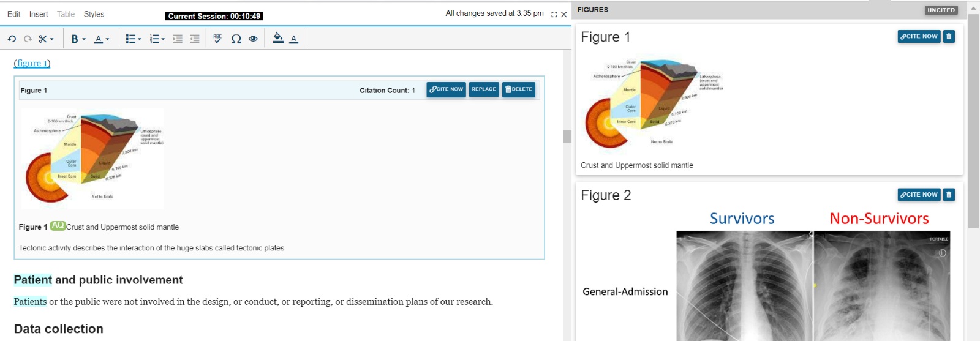The height and width of the screenshot is (341, 980).
Task: Click Cite Now on the Figure 1 card
Action: (x=919, y=36)
